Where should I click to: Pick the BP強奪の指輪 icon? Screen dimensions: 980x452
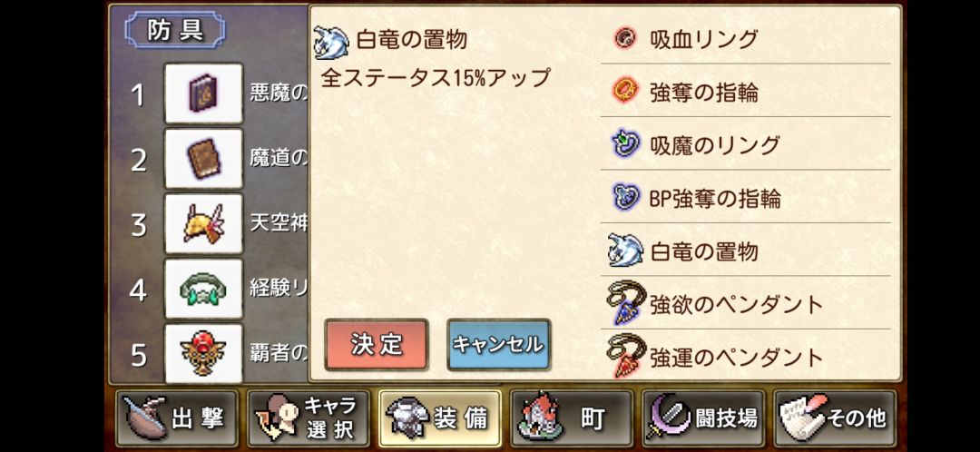point(626,198)
